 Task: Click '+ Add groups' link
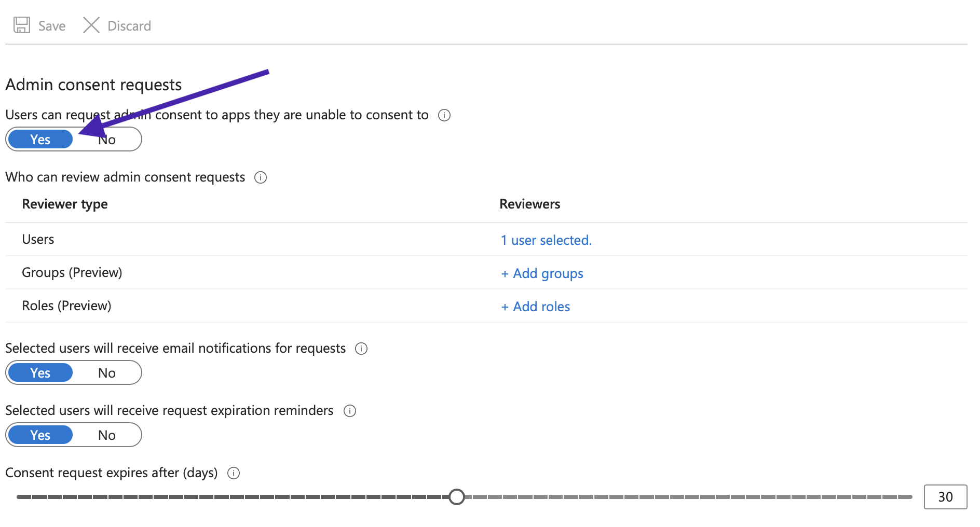point(542,273)
